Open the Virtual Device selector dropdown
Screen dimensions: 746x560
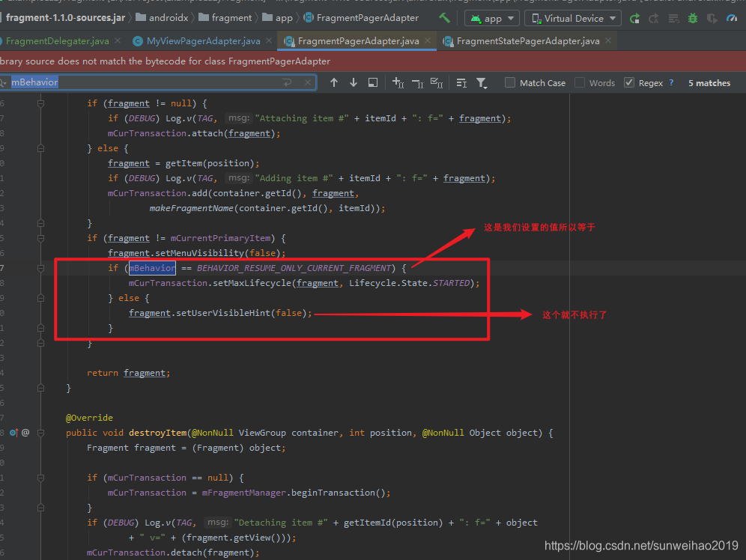[x=573, y=19]
